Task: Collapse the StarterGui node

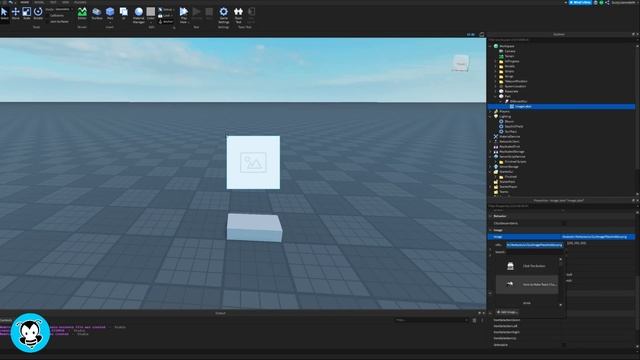Action: pyautogui.click(x=491, y=171)
